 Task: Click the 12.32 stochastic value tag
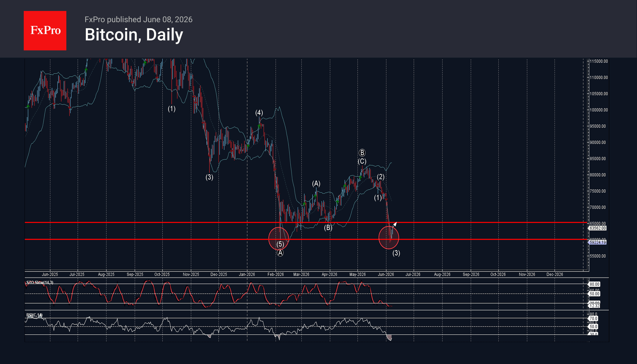pyautogui.click(x=594, y=306)
